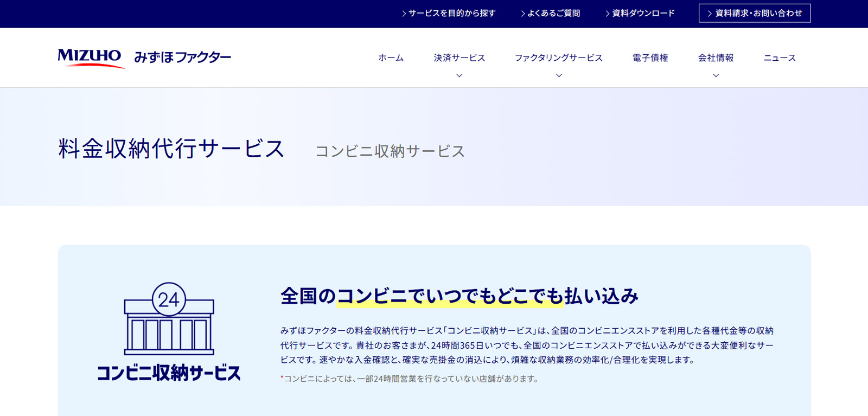Image resolution: width=868 pixels, height=416 pixels.
Task: Click bold コンビニ収納サービス caption under store icon
Action: tap(169, 373)
